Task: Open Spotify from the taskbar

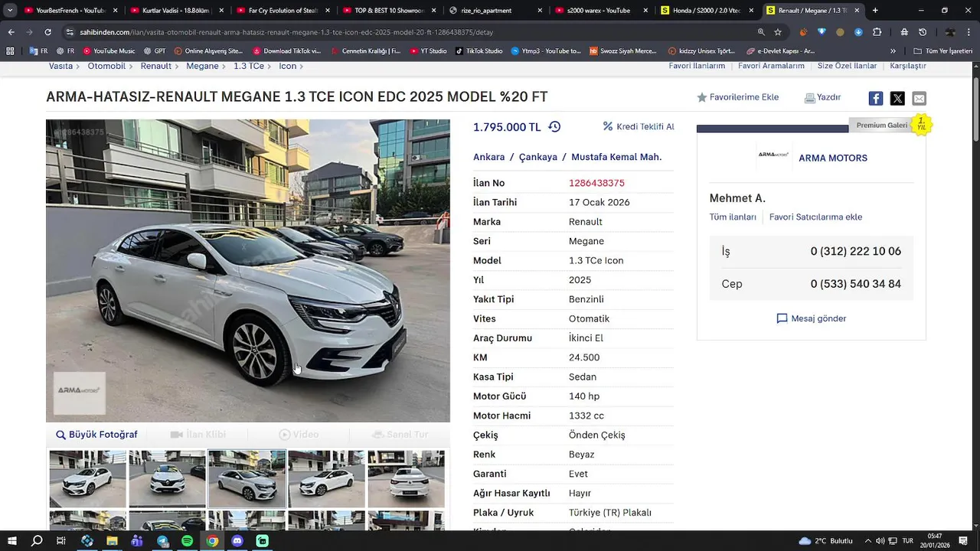Action: point(188,541)
